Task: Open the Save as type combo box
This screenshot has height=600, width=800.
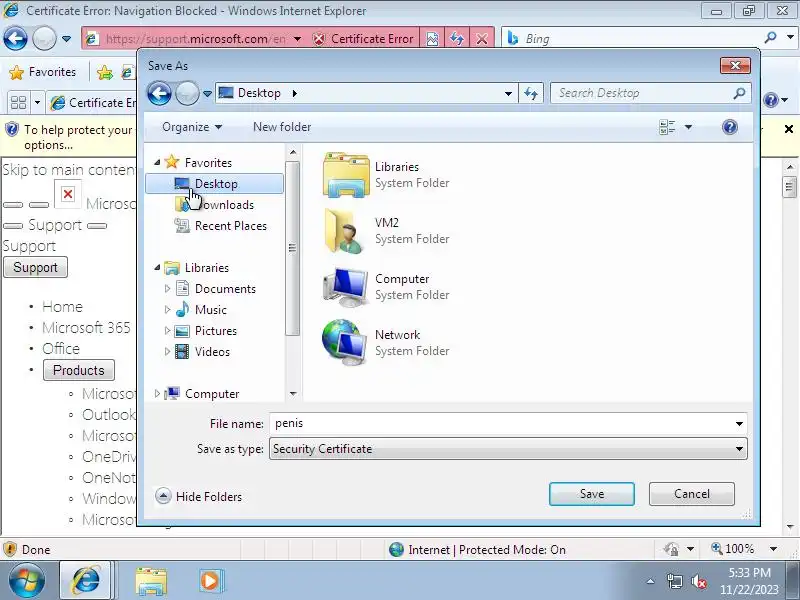Action: pos(508,449)
